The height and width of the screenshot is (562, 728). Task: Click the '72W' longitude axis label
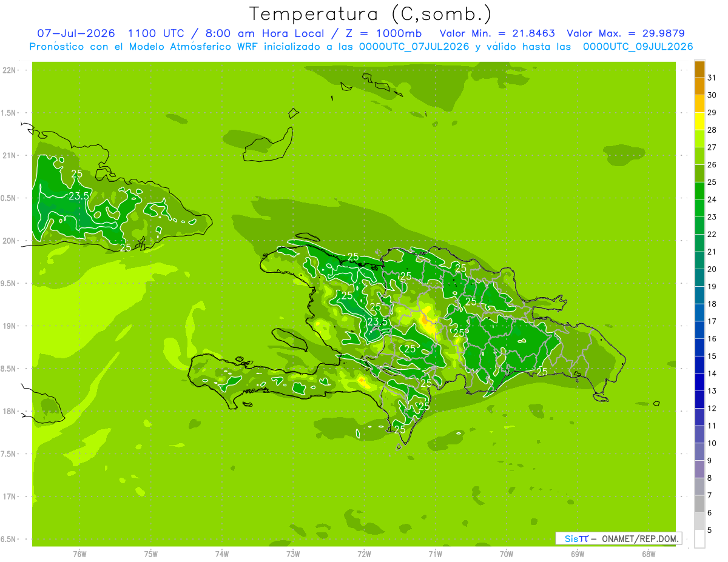pyautogui.click(x=364, y=554)
